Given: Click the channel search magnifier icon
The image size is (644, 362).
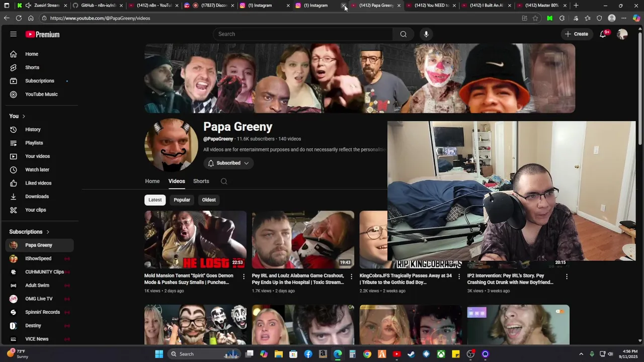Looking at the screenshot, I should [224, 182].
